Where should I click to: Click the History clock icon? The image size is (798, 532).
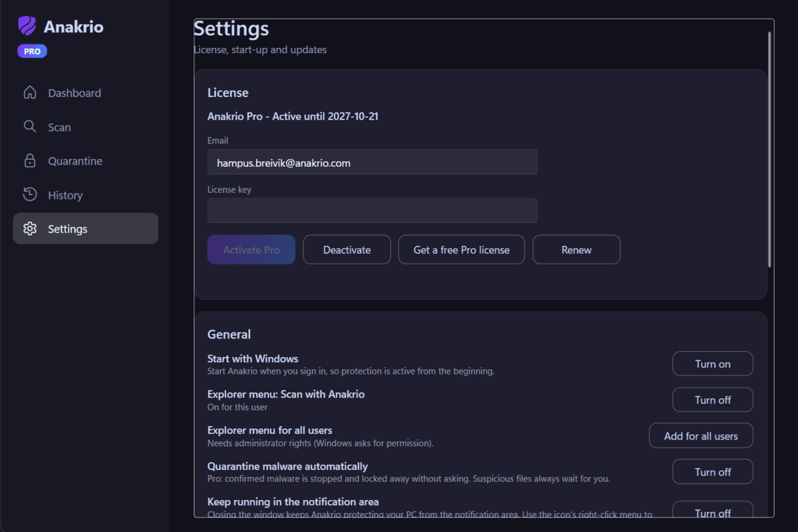click(x=30, y=194)
